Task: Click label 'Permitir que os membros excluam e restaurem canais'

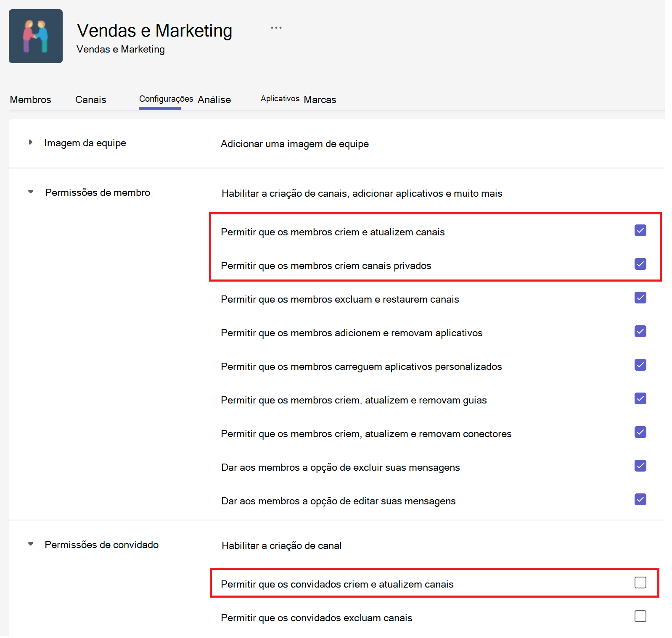Action: click(x=340, y=299)
